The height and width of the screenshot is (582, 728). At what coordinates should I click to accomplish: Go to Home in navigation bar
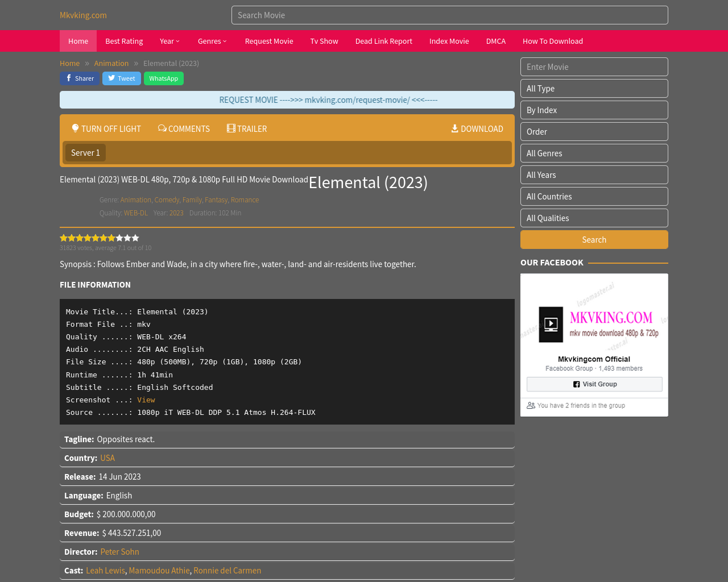coord(78,41)
